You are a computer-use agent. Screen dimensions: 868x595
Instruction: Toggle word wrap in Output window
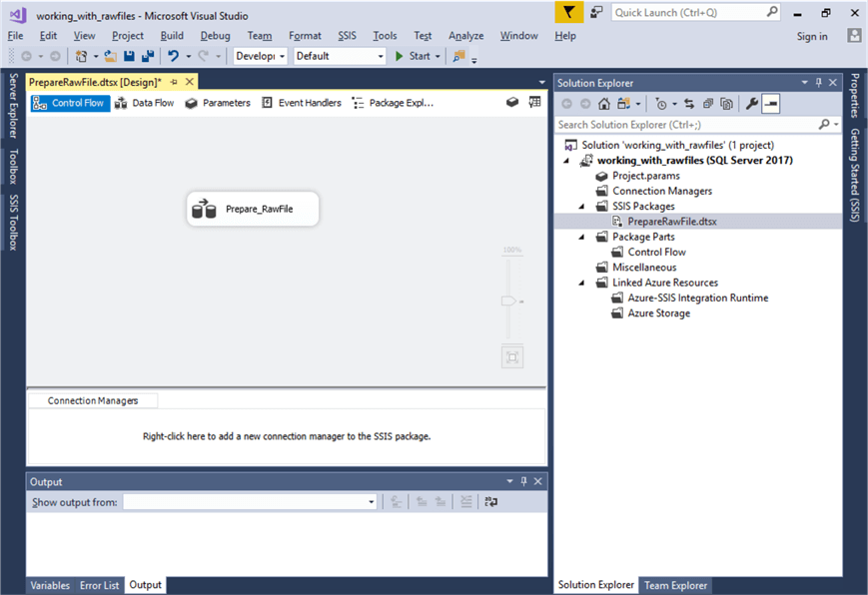[x=491, y=502]
